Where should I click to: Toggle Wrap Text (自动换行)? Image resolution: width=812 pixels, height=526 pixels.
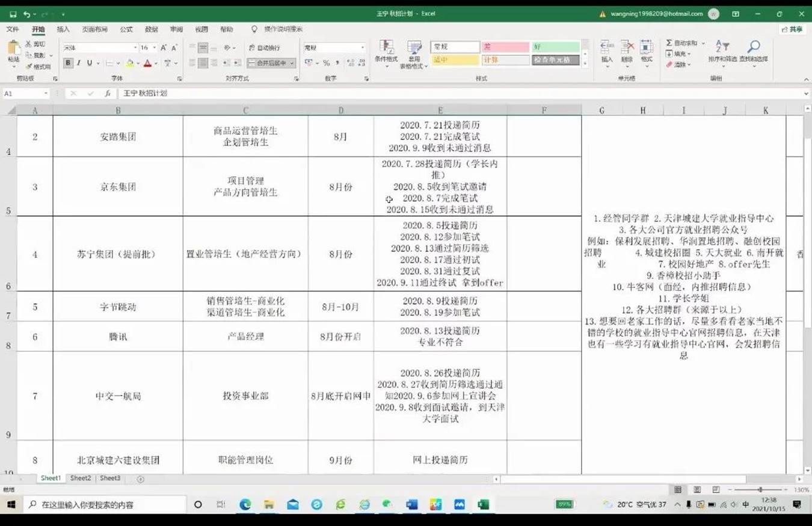point(264,47)
